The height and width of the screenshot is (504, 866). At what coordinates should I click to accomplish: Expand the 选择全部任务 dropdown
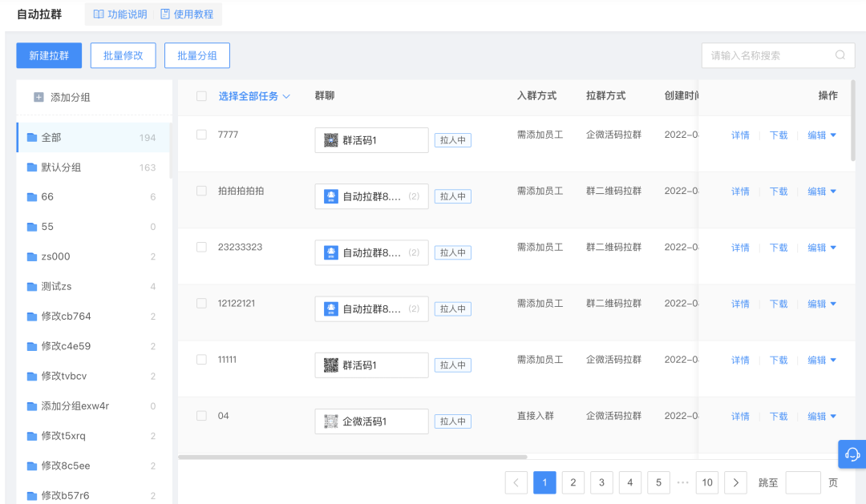286,97
